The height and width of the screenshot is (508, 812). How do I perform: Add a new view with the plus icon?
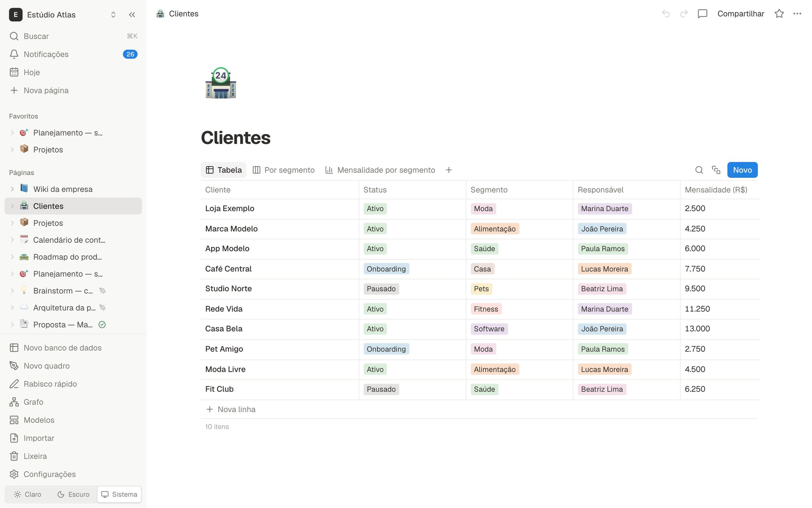pos(449,170)
